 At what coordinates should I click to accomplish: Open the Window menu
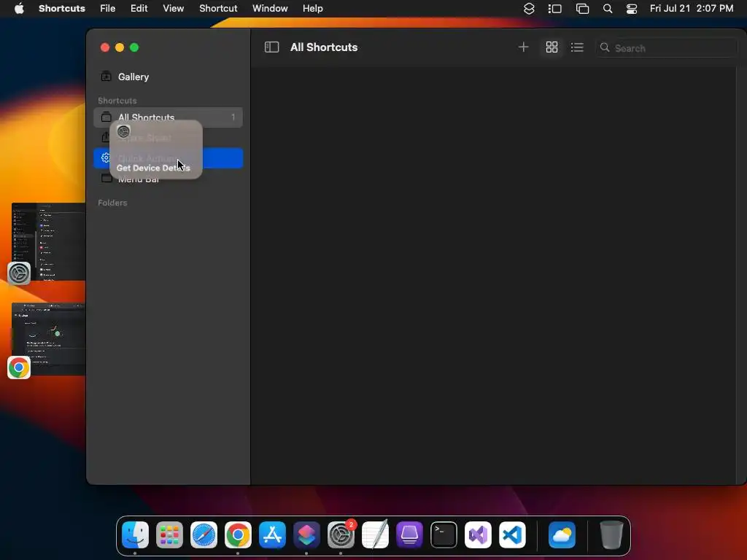(x=270, y=8)
